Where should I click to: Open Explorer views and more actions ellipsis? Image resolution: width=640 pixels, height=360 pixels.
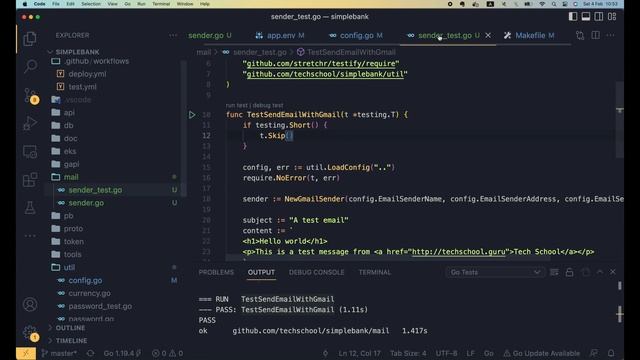click(x=173, y=36)
